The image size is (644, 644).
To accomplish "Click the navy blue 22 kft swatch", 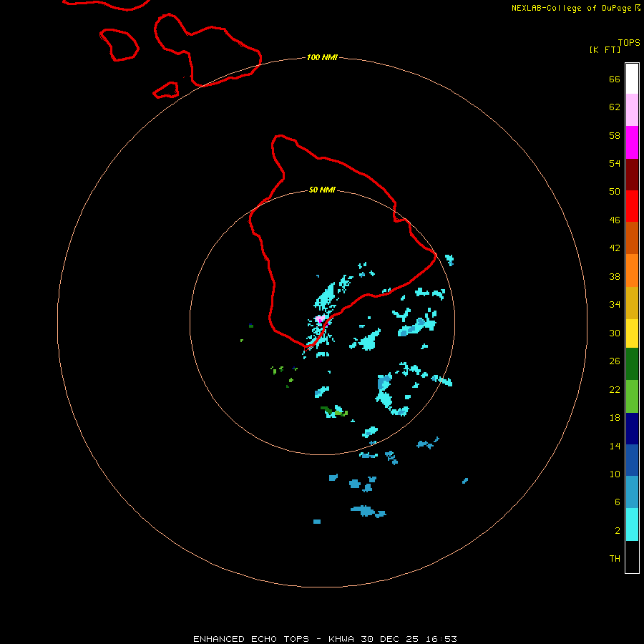I will [x=632, y=429].
